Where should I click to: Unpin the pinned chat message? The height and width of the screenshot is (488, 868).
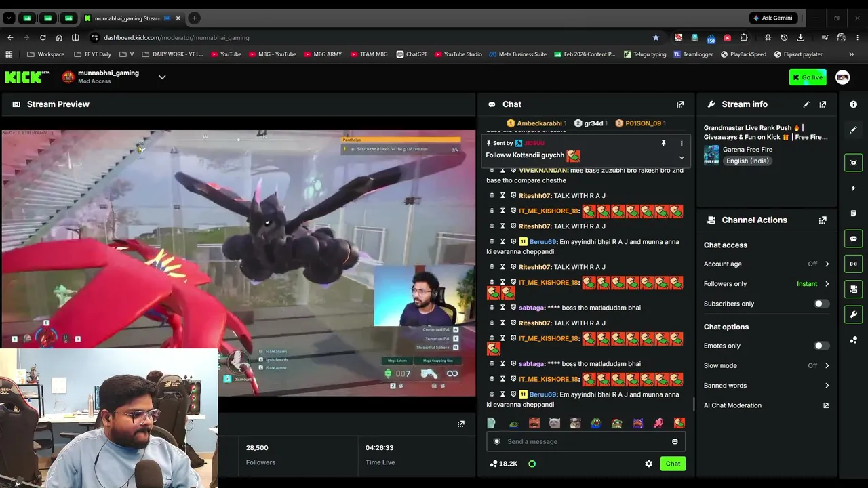664,144
